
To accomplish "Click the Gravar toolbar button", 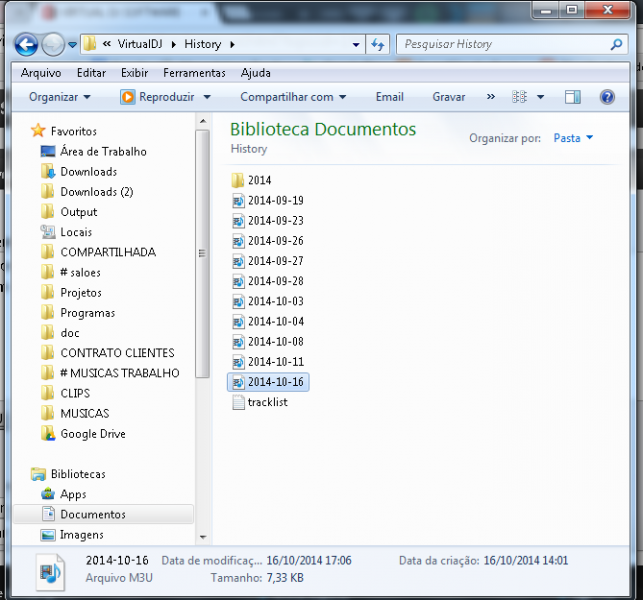I will pyautogui.click(x=448, y=97).
